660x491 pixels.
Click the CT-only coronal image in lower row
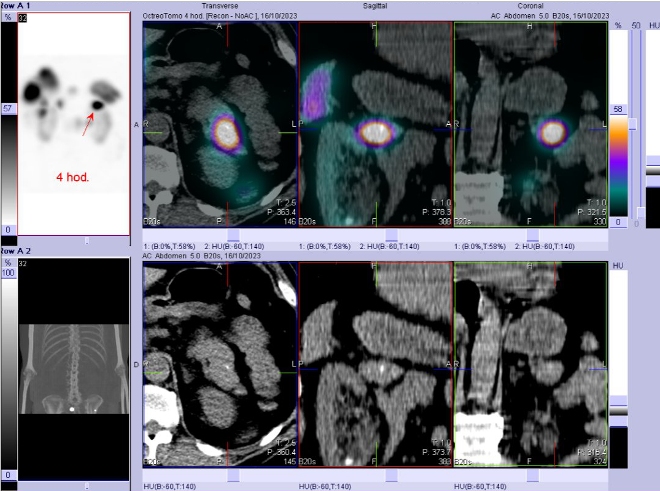click(531, 365)
